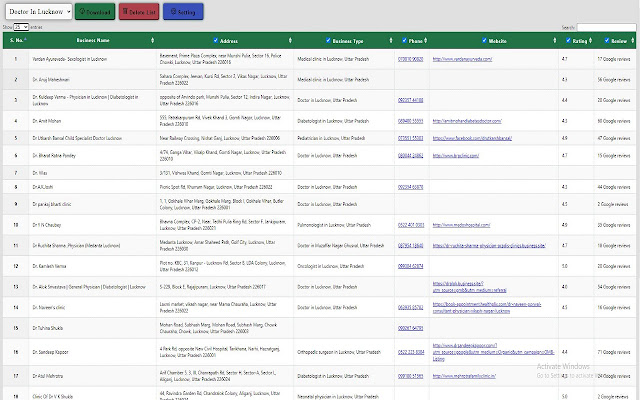Click phone number link in row 5
This screenshot has height=400, width=640.
410,138
